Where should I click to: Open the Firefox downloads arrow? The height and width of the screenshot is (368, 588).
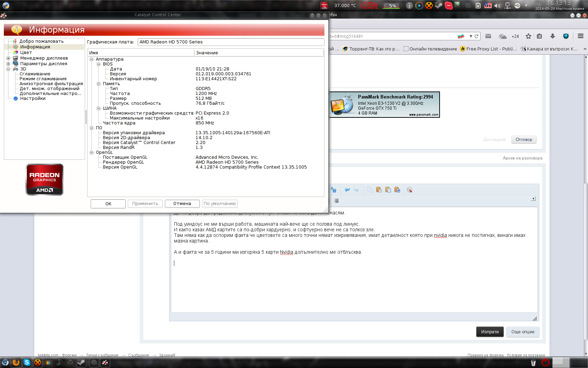pos(553,36)
